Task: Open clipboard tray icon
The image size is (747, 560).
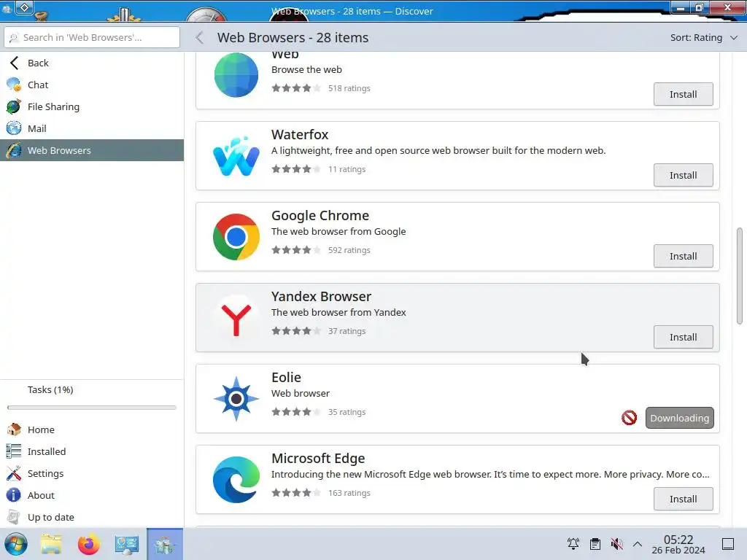Action: coord(595,544)
